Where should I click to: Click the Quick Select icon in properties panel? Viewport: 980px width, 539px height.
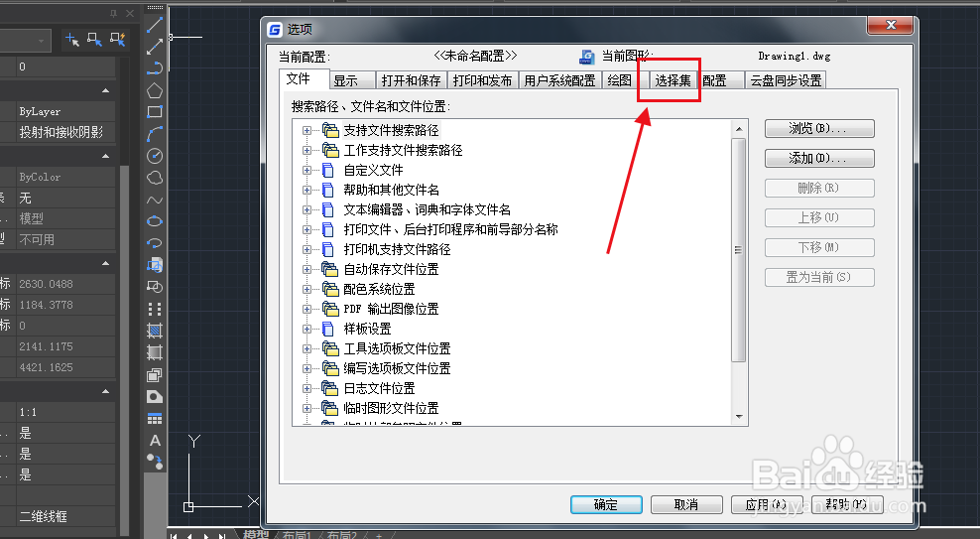pyautogui.click(x=117, y=40)
